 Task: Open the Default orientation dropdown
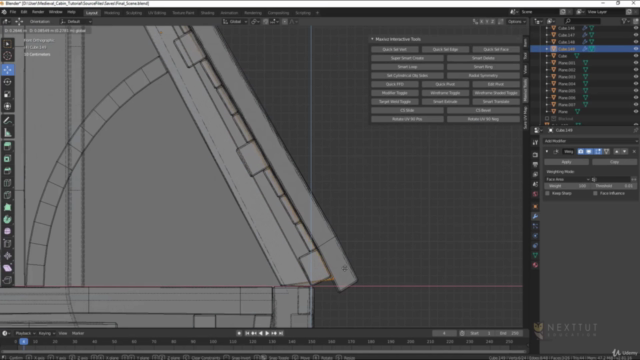(76, 22)
